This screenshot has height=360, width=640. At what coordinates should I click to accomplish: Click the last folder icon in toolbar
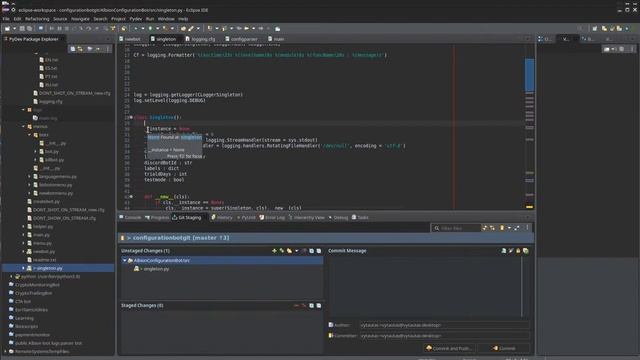click(278, 29)
